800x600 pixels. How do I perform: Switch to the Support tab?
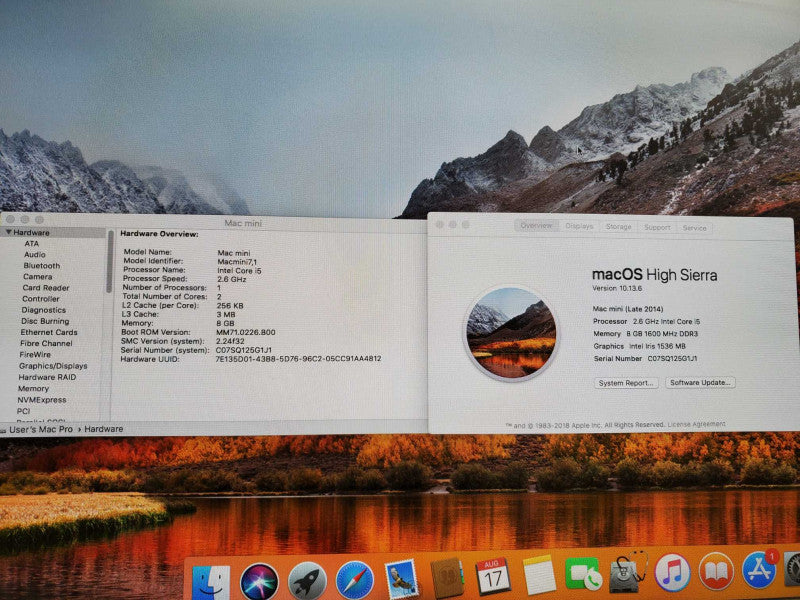pos(657,227)
